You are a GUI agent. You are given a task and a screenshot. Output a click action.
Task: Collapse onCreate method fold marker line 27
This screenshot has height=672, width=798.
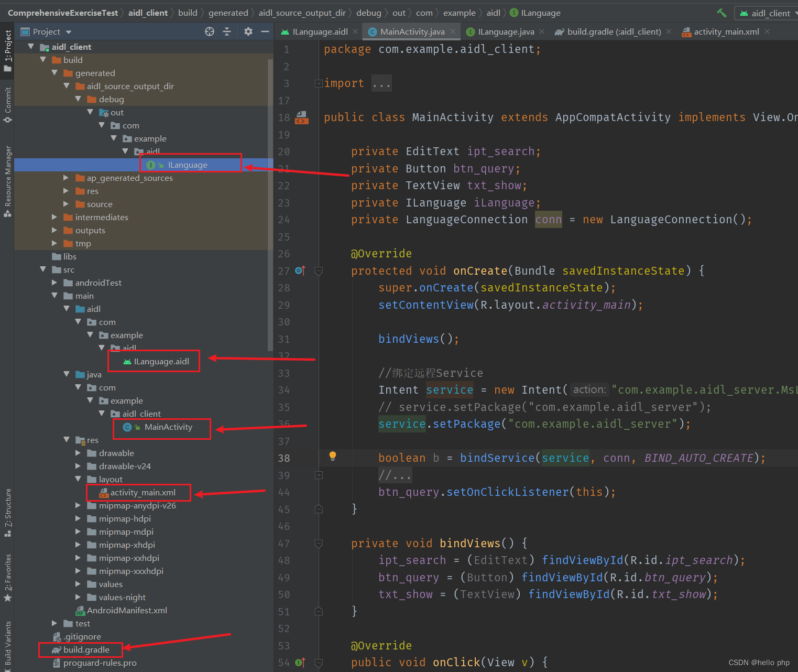pyautogui.click(x=319, y=271)
